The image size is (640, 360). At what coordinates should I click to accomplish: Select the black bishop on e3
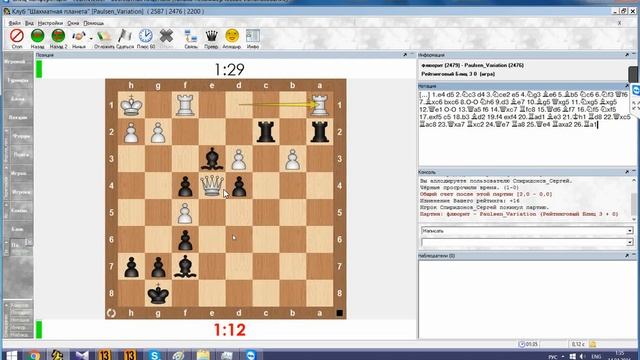[x=212, y=159]
